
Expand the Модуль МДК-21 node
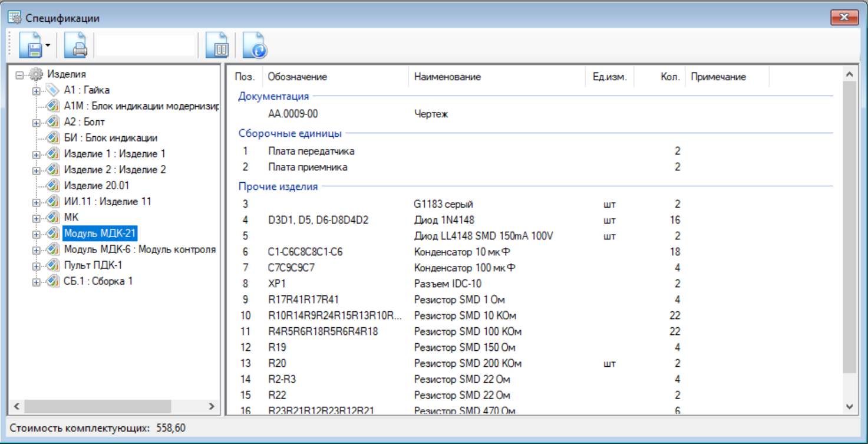(37, 234)
